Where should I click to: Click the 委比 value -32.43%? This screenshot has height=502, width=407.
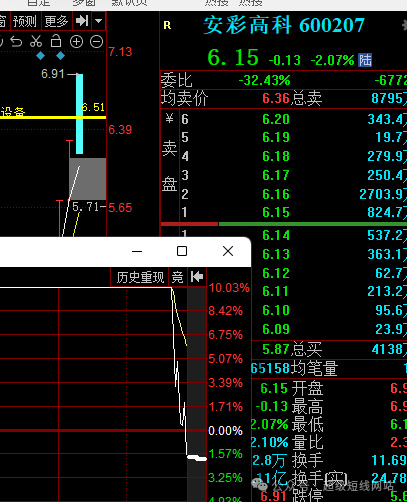pos(264,80)
